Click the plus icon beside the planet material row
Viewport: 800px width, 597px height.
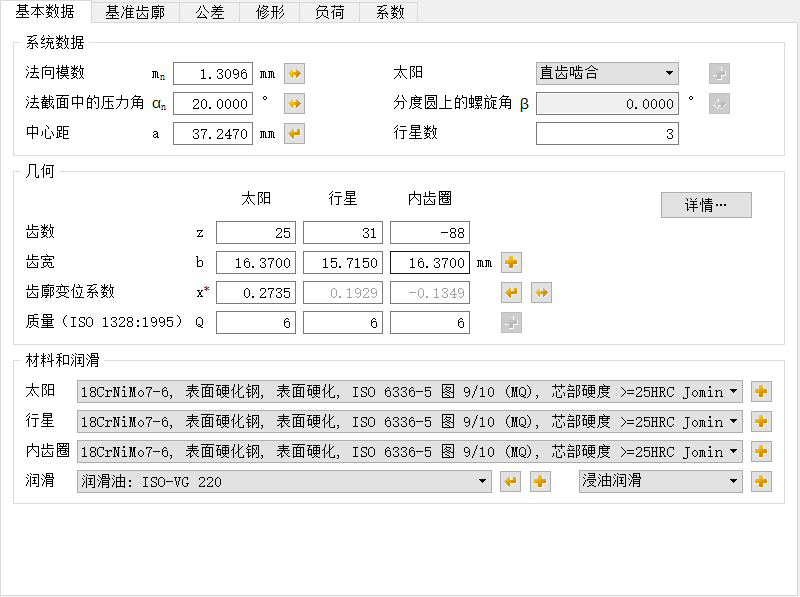click(761, 421)
